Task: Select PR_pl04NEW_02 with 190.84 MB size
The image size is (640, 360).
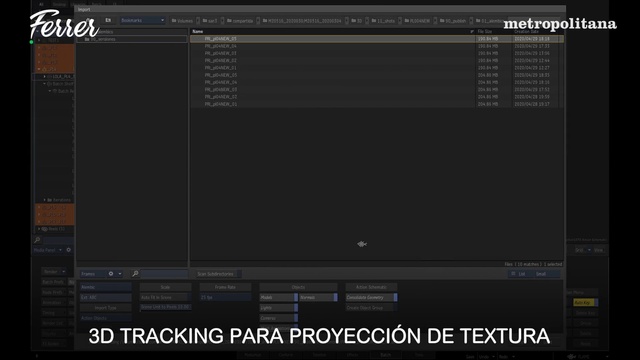Action: point(377,60)
